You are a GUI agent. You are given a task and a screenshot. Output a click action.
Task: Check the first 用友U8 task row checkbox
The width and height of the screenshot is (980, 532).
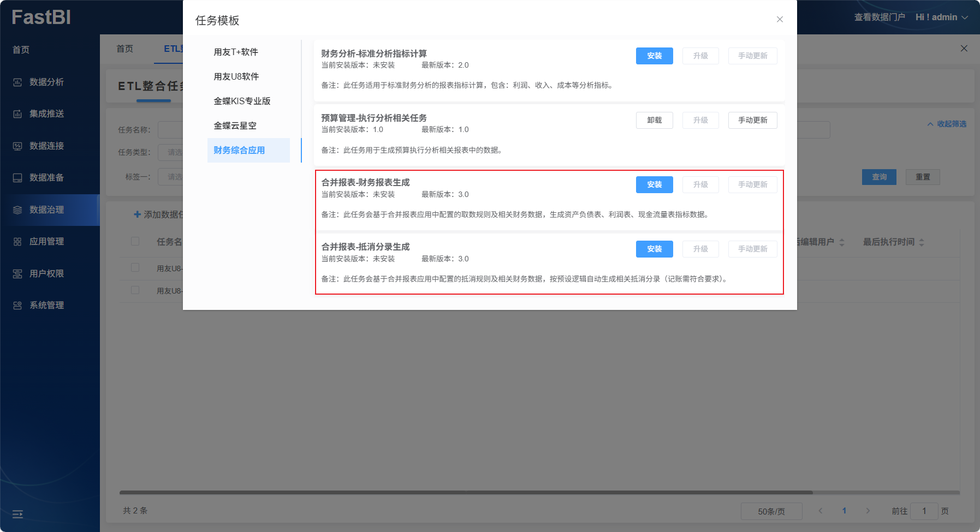135,268
